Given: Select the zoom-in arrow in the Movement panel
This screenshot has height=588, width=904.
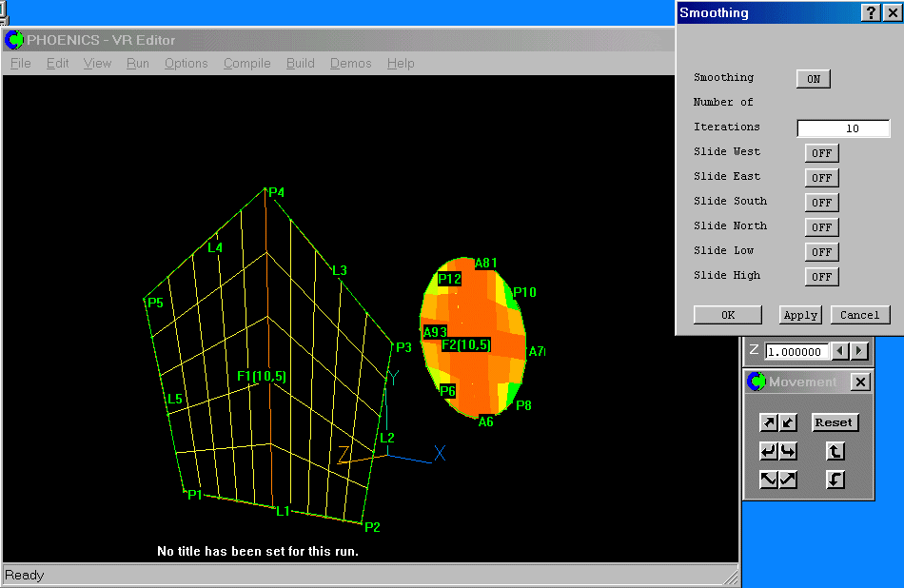Looking at the screenshot, I should click(x=771, y=421).
